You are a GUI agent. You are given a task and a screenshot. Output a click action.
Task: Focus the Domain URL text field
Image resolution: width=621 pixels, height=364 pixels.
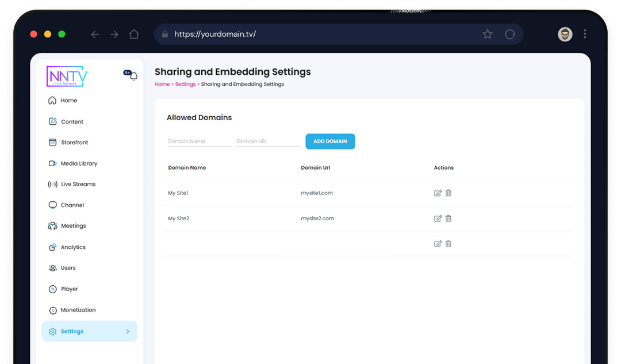coord(268,141)
